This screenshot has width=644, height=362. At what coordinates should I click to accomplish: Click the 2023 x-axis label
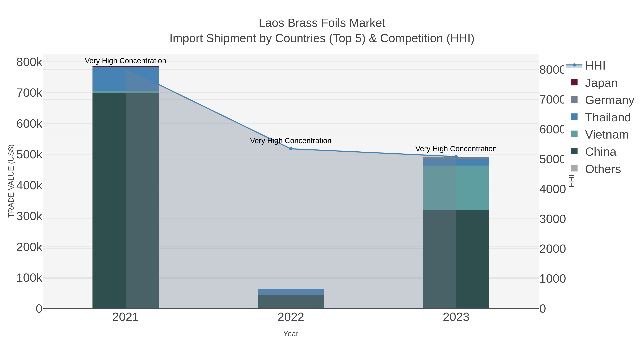coord(456,317)
